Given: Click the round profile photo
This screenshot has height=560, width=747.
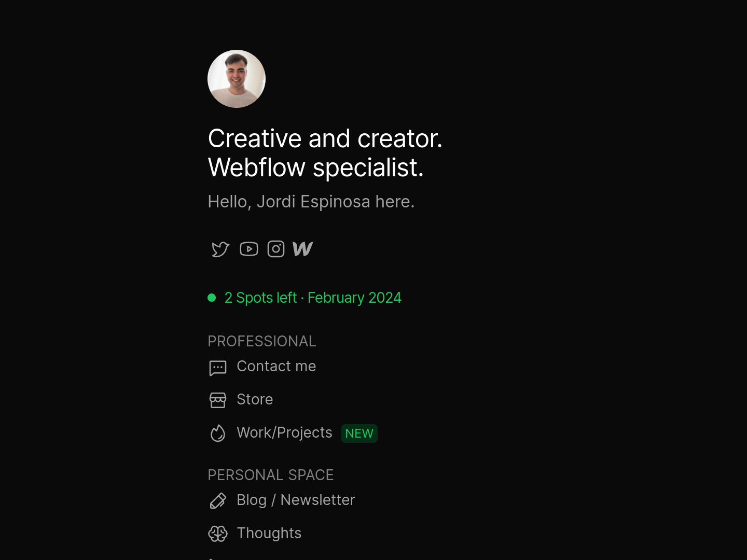Looking at the screenshot, I should 237,79.
